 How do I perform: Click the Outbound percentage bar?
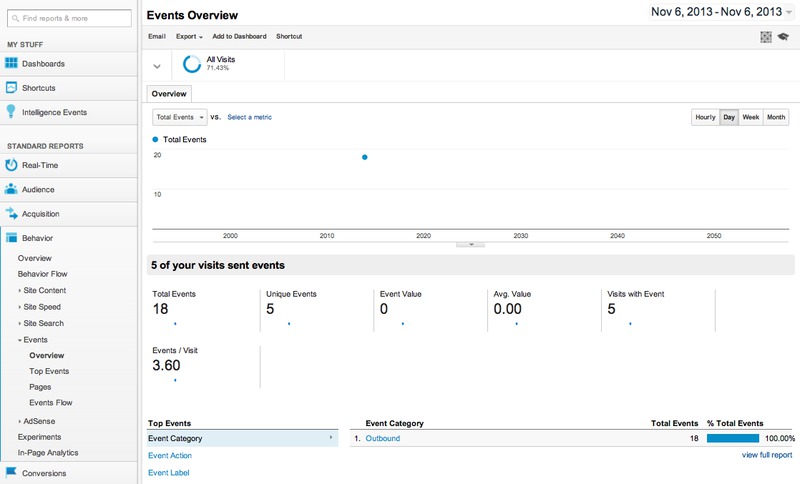733,438
